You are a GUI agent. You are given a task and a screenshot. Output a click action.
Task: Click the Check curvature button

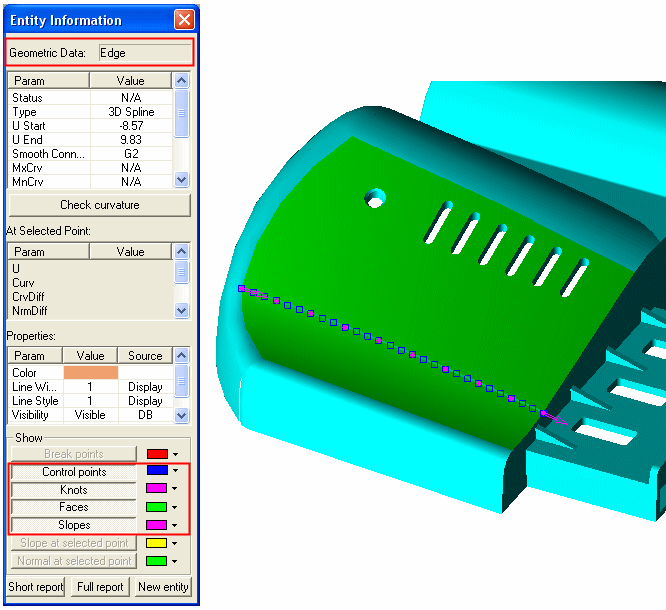(x=100, y=205)
